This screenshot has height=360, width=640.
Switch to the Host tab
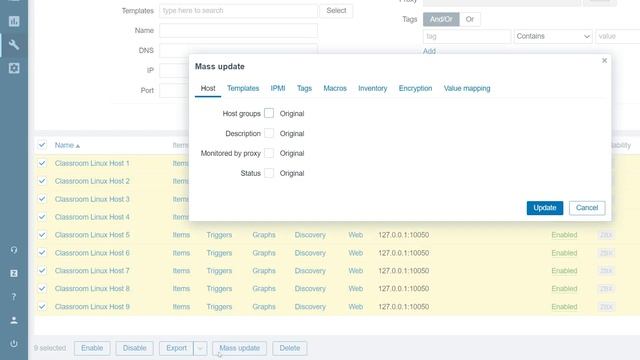click(208, 88)
